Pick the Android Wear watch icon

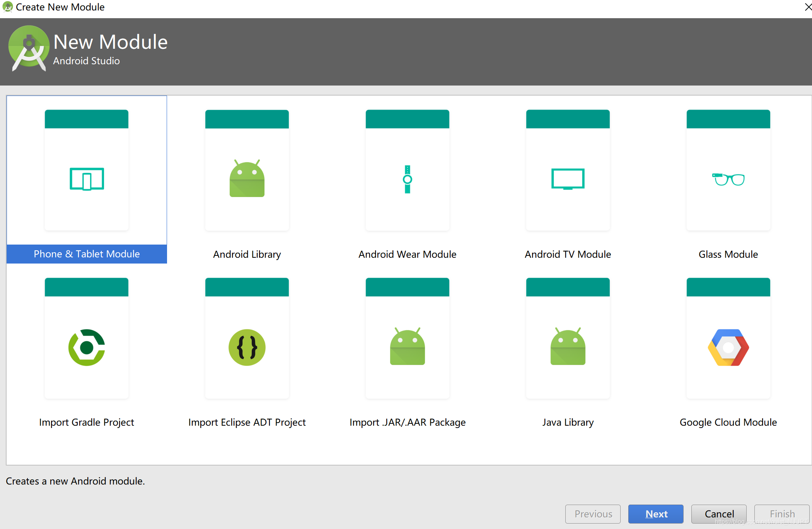407,179
